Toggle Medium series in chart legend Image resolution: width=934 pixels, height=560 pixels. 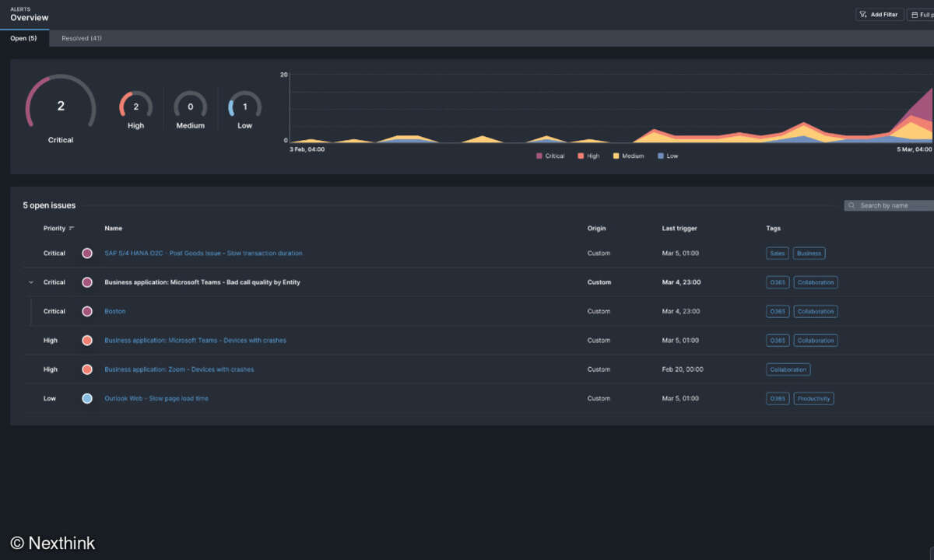tap(629, 156)
